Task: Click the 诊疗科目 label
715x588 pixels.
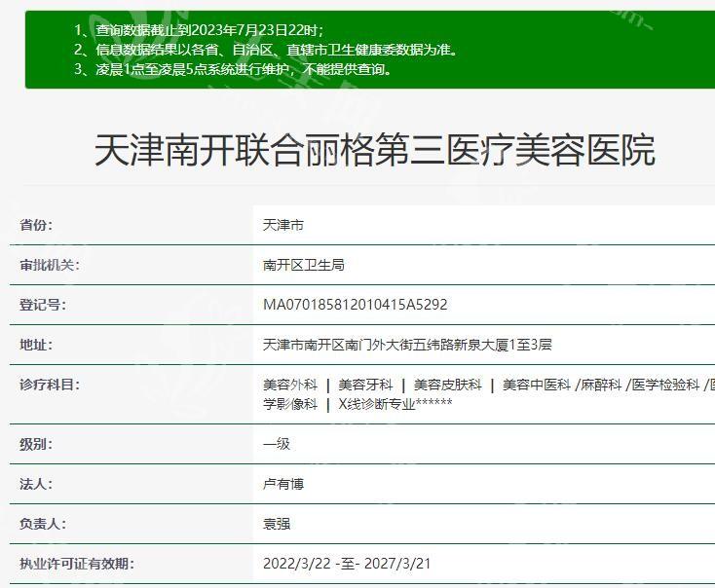Action: (x=50, y=385)
